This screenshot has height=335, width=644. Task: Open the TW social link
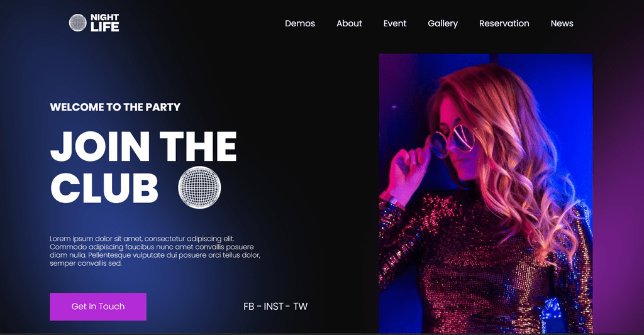click(300, 307)
